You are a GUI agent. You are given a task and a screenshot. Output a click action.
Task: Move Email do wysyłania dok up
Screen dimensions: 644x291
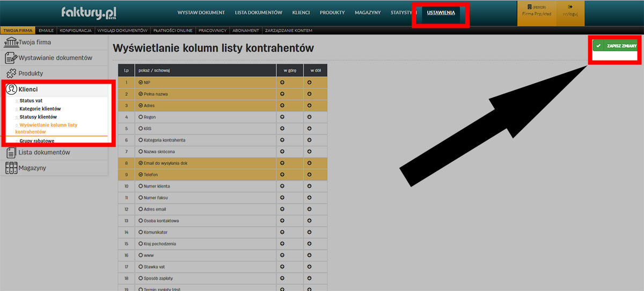tap(282, 163)
